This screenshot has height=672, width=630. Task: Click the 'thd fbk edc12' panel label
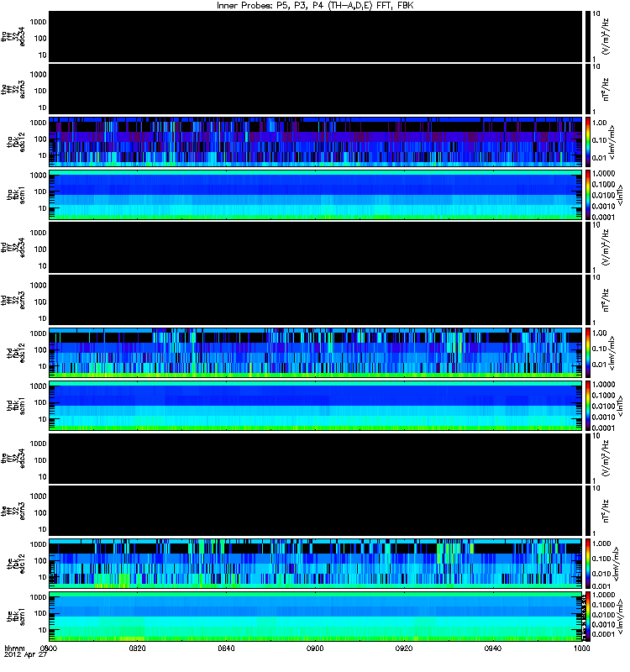pos(16,352)
